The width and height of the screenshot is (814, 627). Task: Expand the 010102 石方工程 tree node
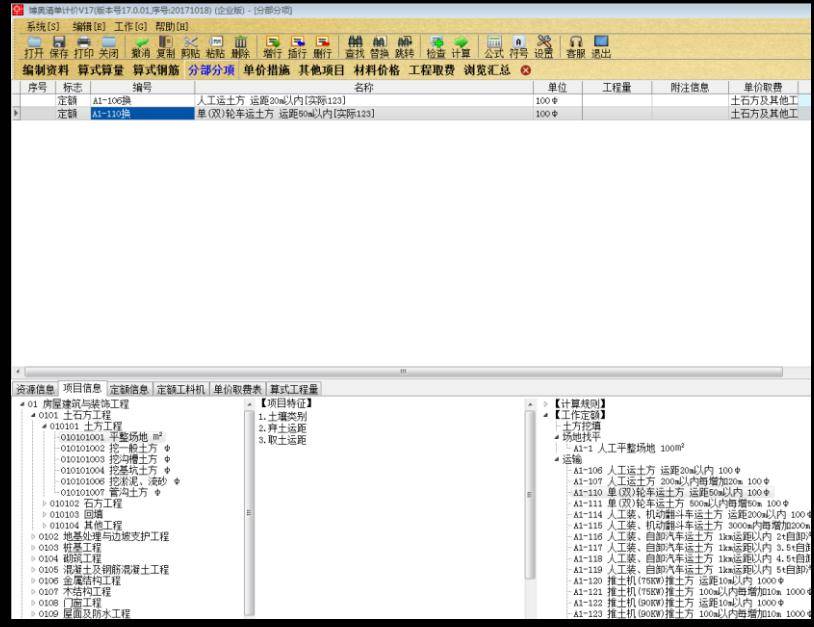(44, 503)
